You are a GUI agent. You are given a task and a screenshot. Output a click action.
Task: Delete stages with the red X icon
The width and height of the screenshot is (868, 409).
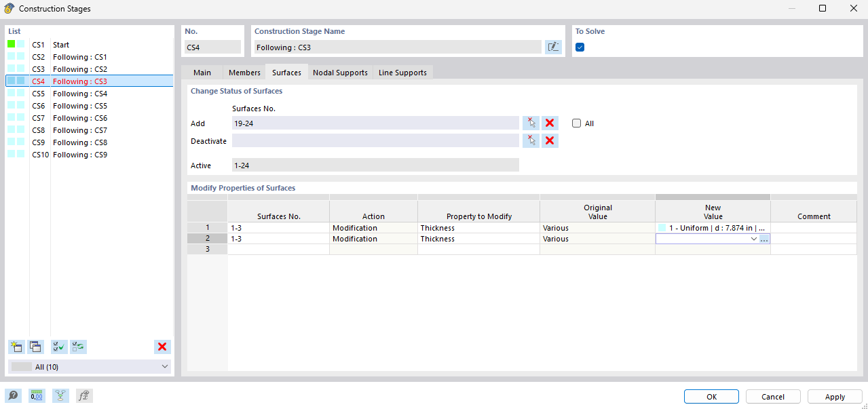coord(162,347)
